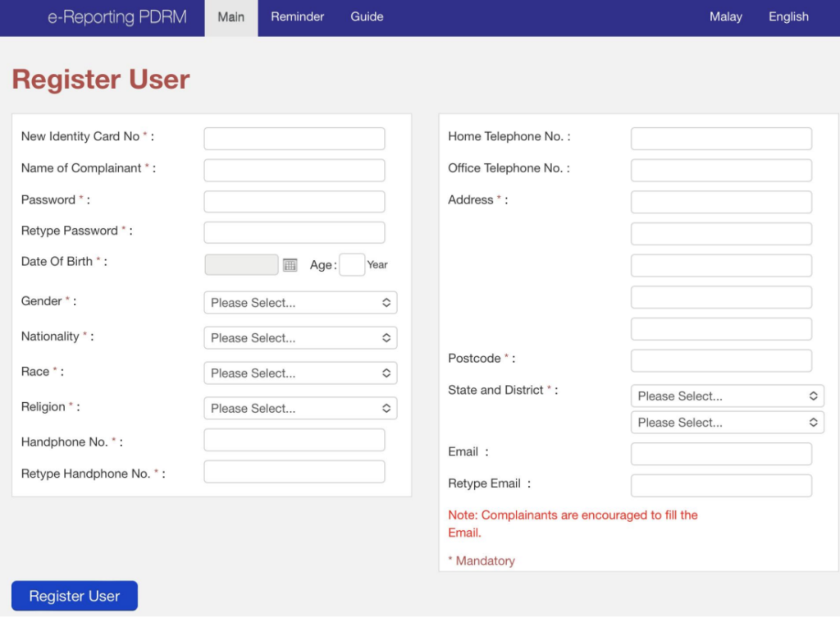Screen dimensions: 840x618
Task: Open the Religion dropdown
Action: point(300,409)
